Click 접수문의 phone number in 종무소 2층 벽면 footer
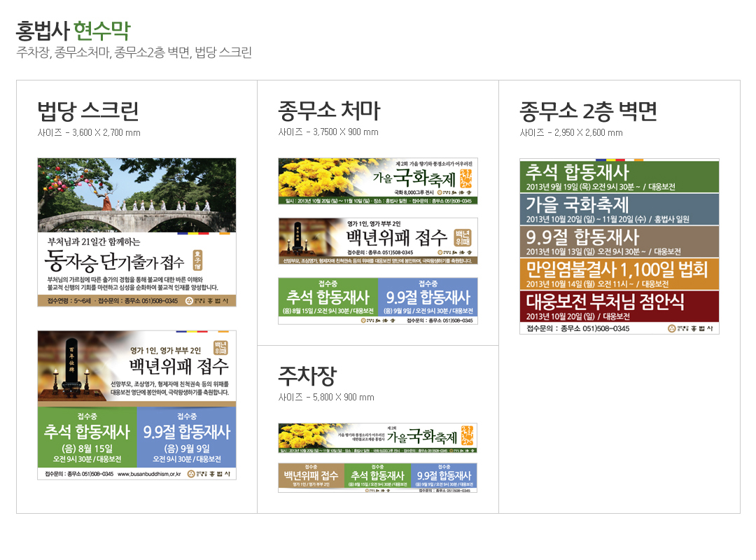 click(578, 328)
